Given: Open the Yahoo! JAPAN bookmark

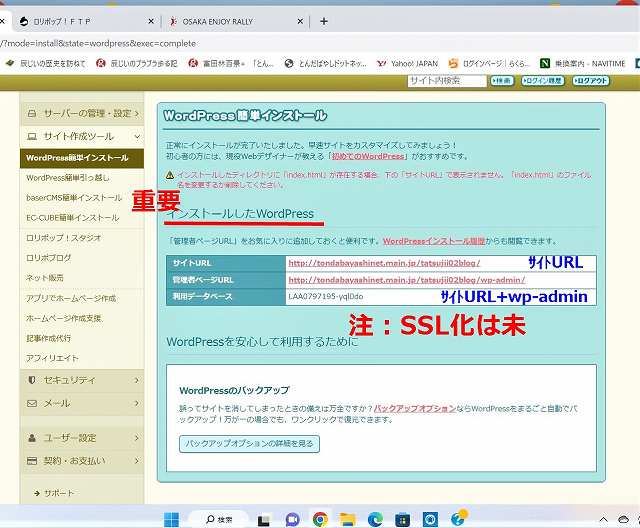Looking at the screenshot, I should pyautogui.click(x=406, y=63).
